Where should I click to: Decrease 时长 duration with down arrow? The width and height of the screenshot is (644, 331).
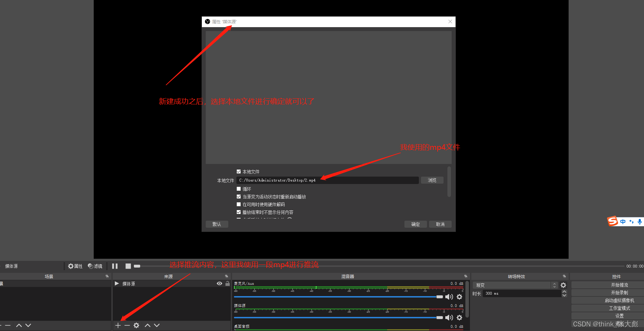tap(564, 295)
